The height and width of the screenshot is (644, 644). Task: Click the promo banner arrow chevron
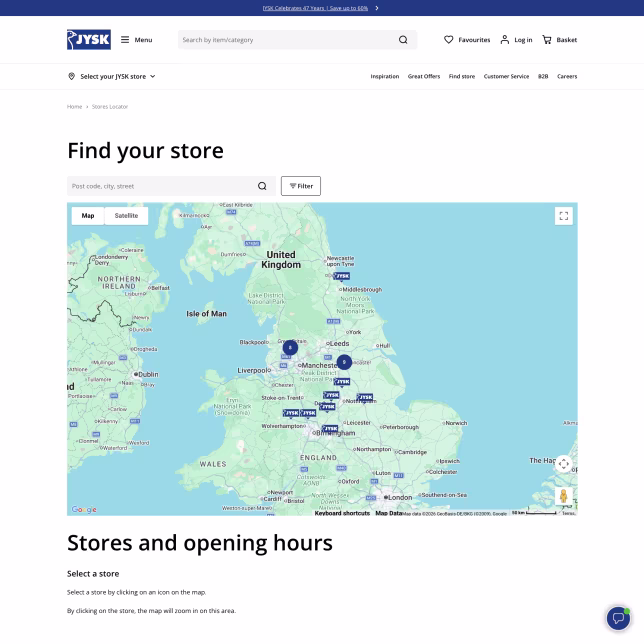[x=377, y=8]
